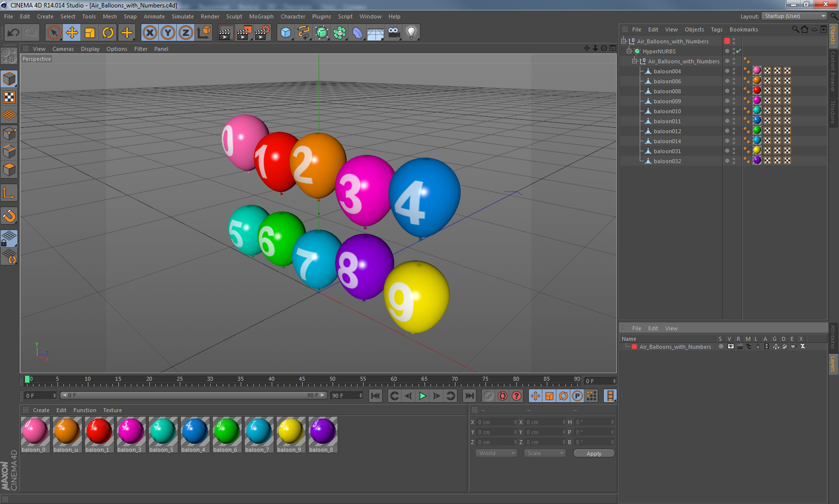This screenshot has height=504, width=839.
Task: Add a camera object
Action: coord(394,33)
